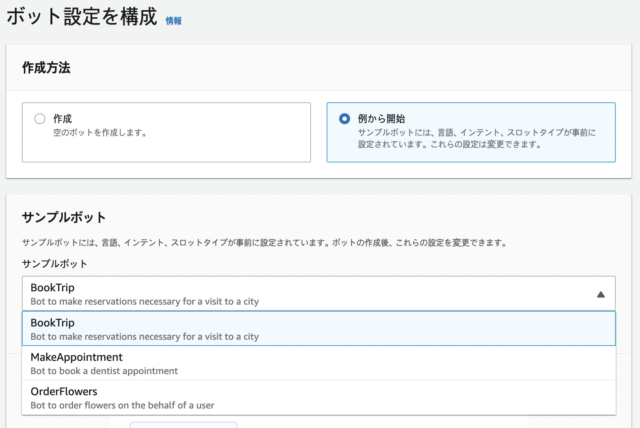640x428 pixels.
Task: Click the highlighted 'Bot to make reservations' description
Action: point(144,337)
